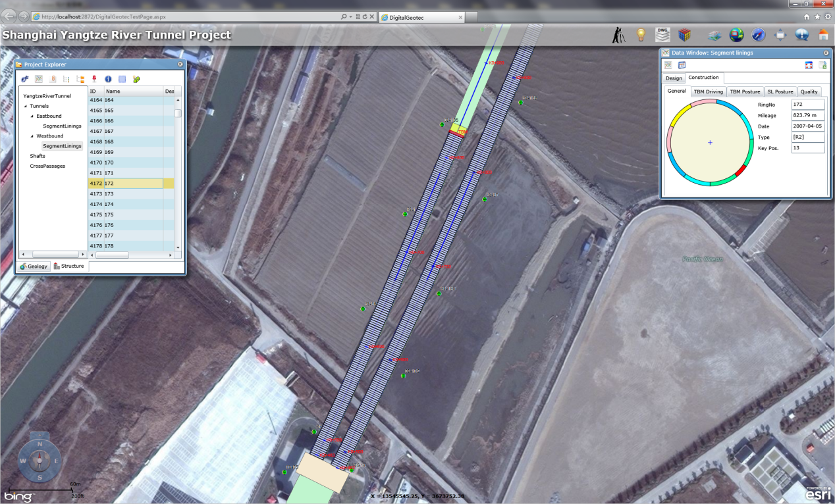Image resolution: width=835 pixels, height=504 pixels.
Task: Open the SL Posture tab
Action: (780, 91)
